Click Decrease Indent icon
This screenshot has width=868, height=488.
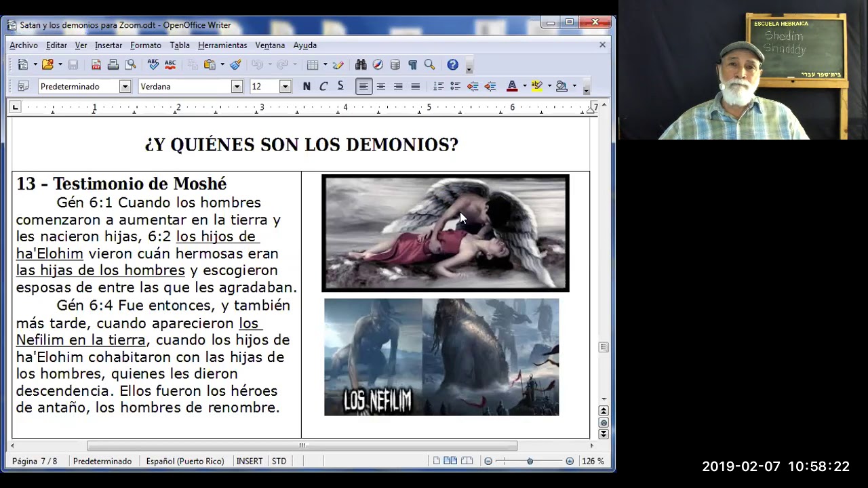(473, 86)
